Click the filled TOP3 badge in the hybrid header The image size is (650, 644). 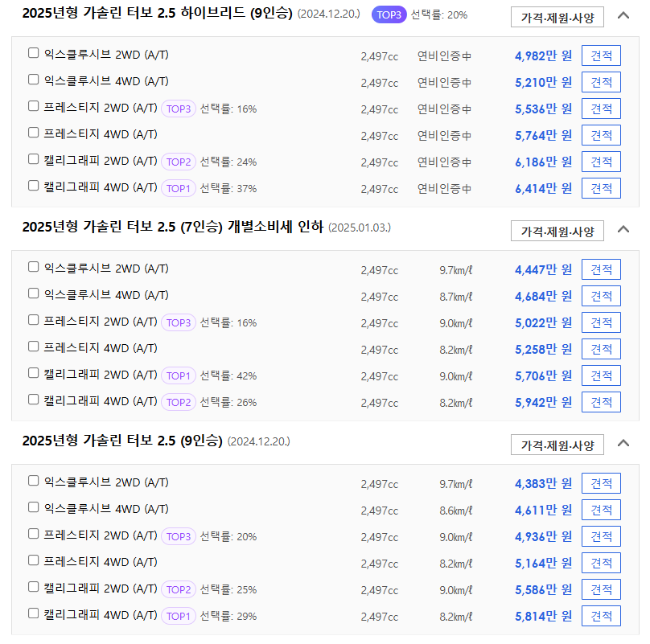(x=389, y=15)
